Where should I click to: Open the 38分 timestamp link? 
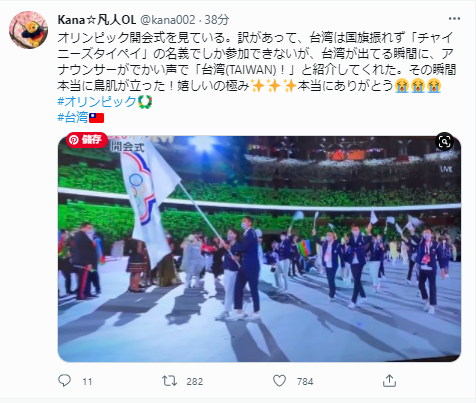[217, 20]
